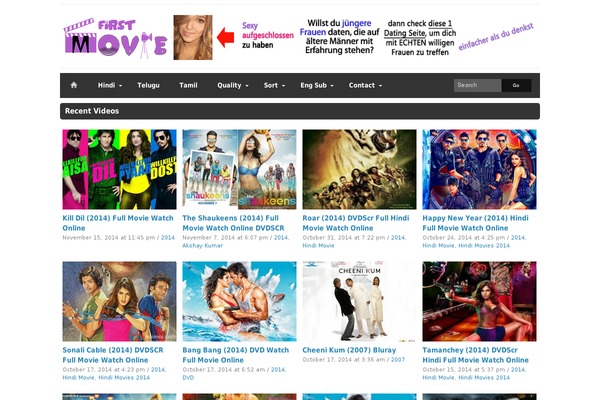This screenshot has width=600, height=400.
Task: Open Kill Dil (2014) Full Movie link
Action: coord(118,223)
